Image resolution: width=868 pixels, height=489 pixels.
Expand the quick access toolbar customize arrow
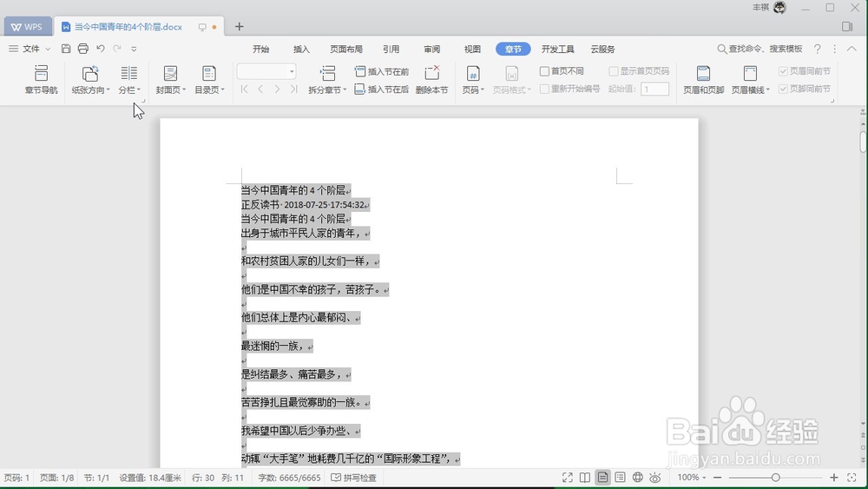(x=134, y=50)
